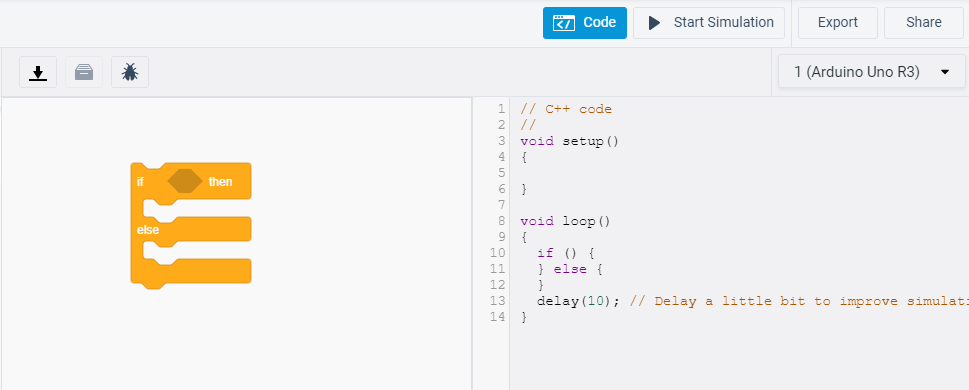This screenshot has width=969, height=390.
Task: Click the '} else {' code line
Action: click(x=569, y=269)
